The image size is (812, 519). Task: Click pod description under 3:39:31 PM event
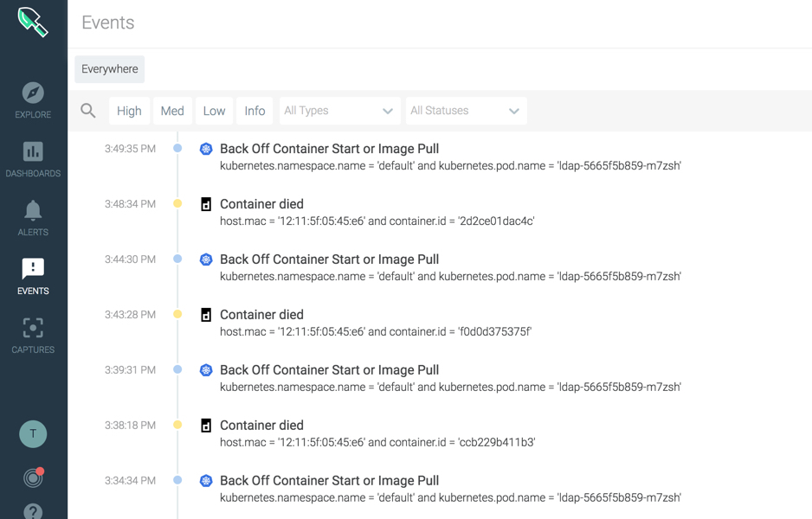[450, 387]
